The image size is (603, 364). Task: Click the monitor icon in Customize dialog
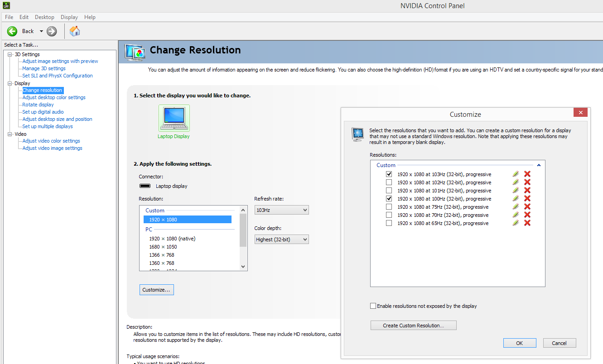point(358,134)
